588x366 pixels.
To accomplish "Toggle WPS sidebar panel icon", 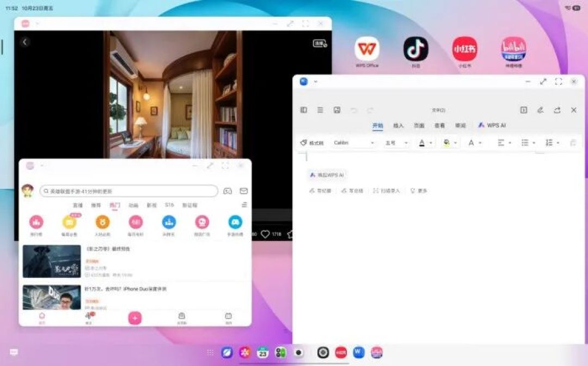I will point(304,110).
